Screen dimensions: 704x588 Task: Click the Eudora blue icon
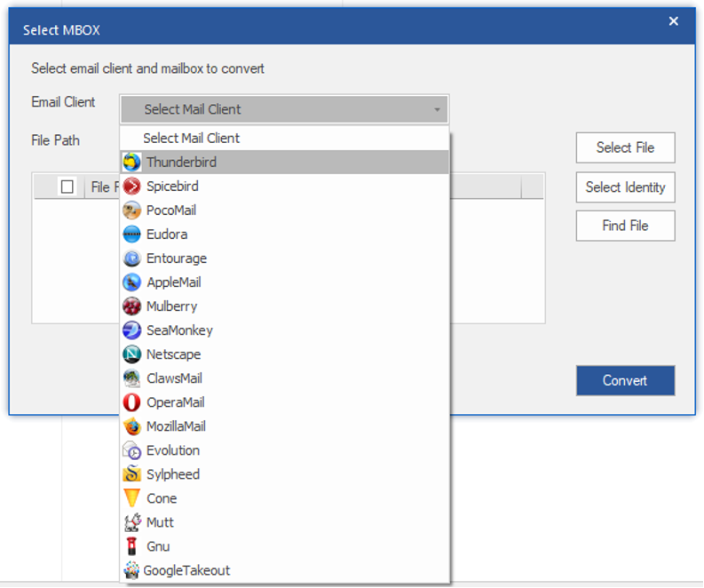tap(131, 234)
